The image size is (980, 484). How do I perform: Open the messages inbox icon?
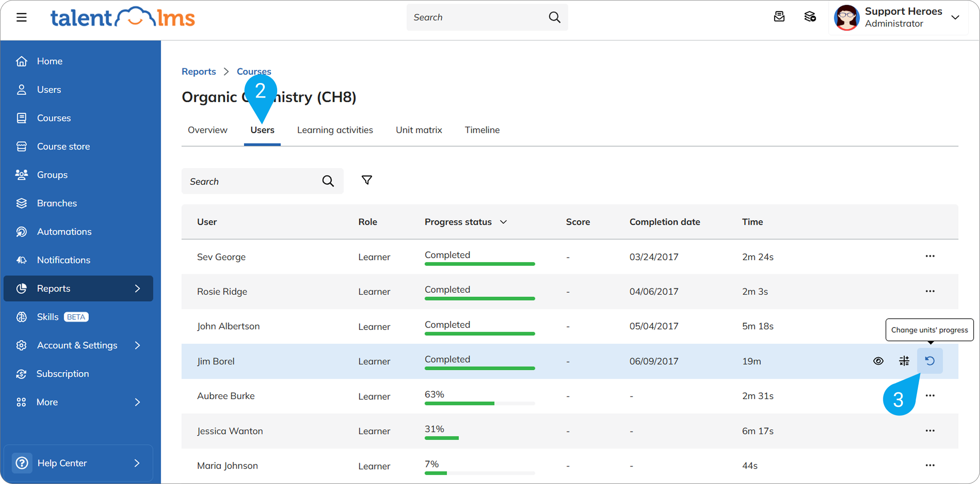(779, 17)
